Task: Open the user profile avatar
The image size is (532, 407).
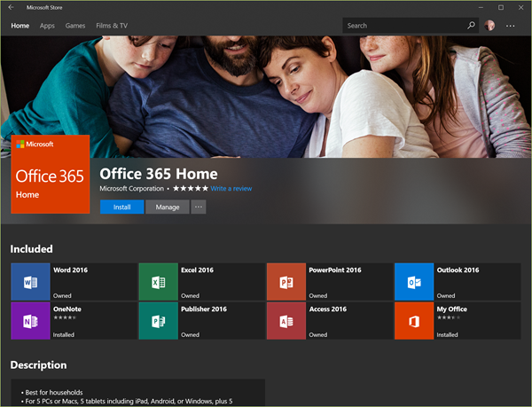Action: pyautogui.click(x=490, y=26)
